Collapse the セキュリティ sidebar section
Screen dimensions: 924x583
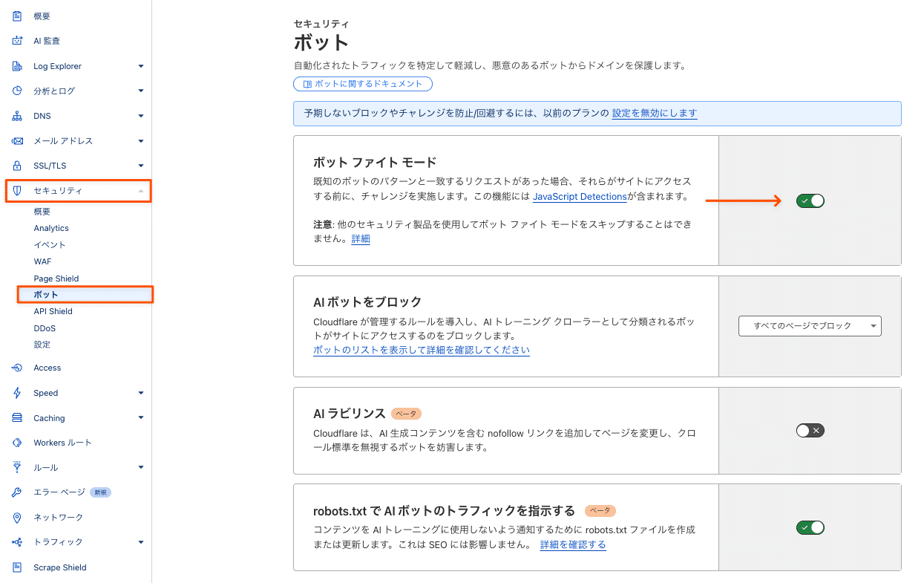(x=141, y=191)
